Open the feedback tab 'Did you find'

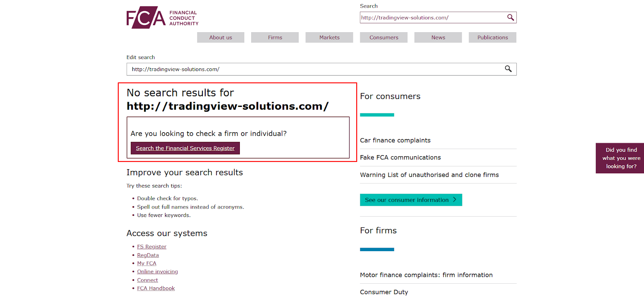[621, 158]
